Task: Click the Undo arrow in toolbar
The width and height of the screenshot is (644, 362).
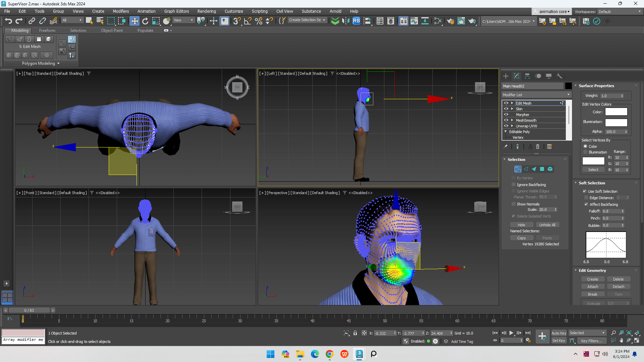Action: tap(8, 21)
